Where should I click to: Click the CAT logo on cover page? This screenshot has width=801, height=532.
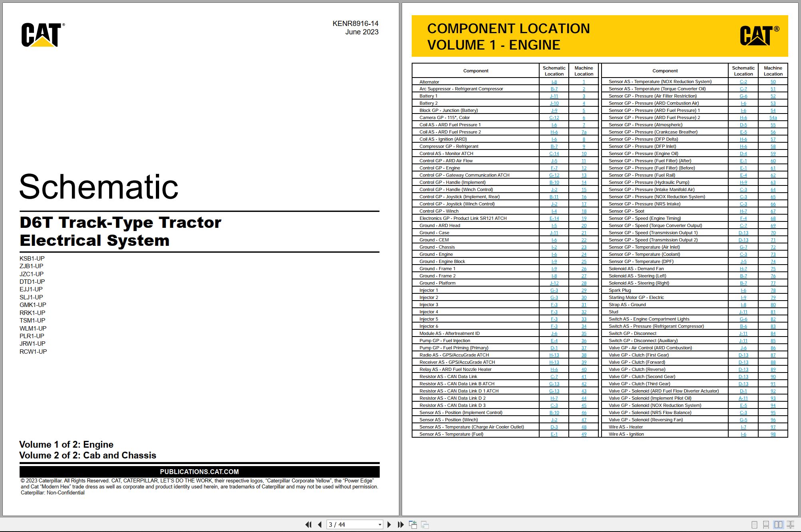point(43,35)
